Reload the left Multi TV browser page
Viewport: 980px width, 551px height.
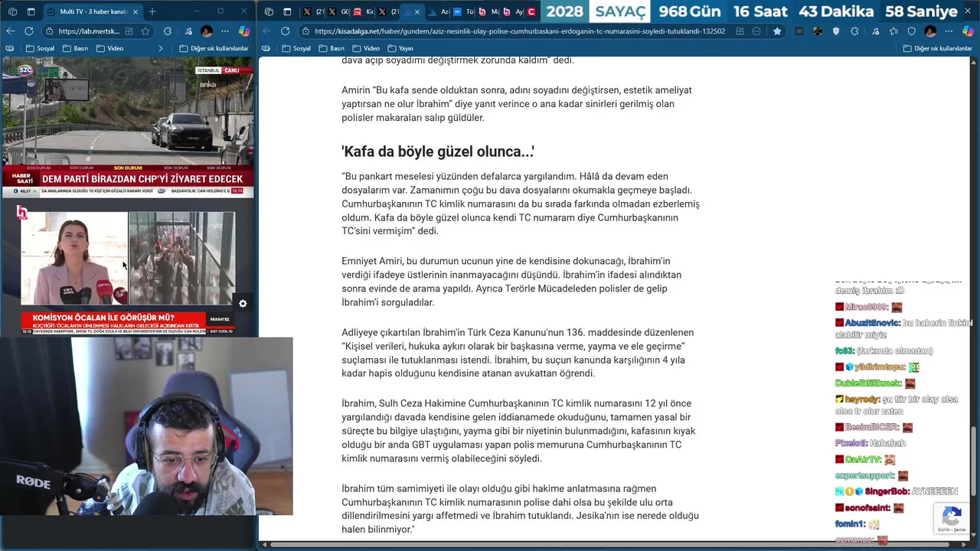click(x=29, y=31)
